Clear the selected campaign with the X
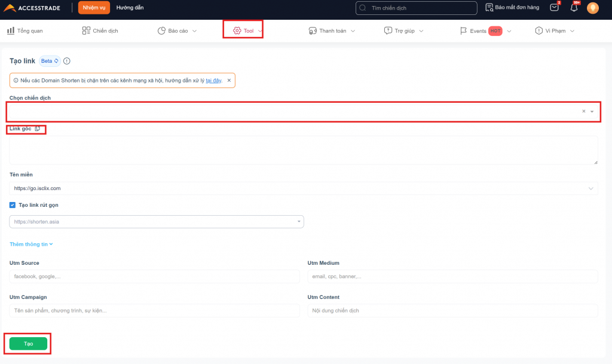The height and width of the screenshot is (364, 612). [584, 111]
